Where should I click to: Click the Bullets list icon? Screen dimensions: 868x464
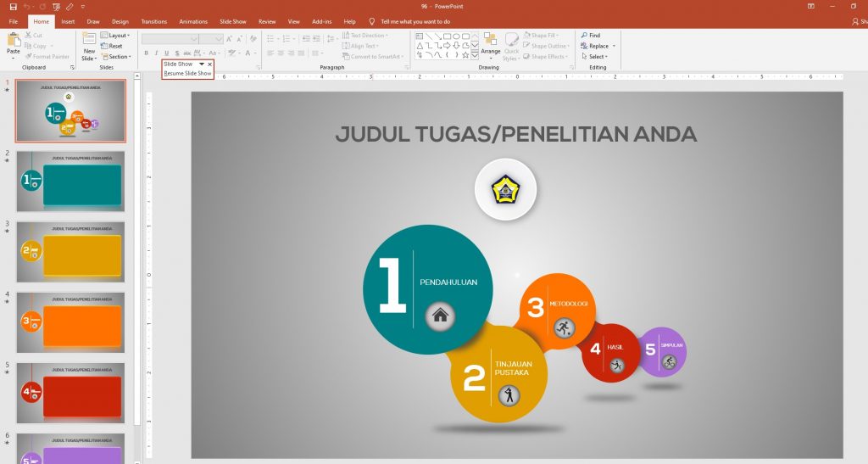coord(271,39)
